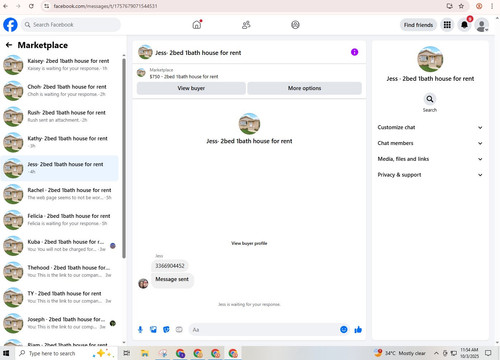Click the Task View taskbar icon
This screenshot has height=360, width=500.
pos(127,353)
